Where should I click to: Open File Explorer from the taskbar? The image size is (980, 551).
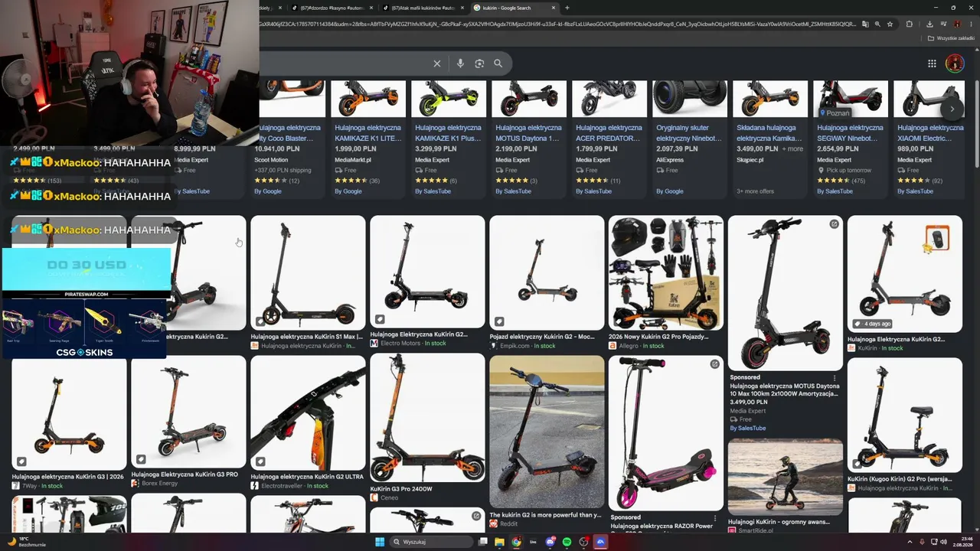pyautogui.click(x=499, y=542)
